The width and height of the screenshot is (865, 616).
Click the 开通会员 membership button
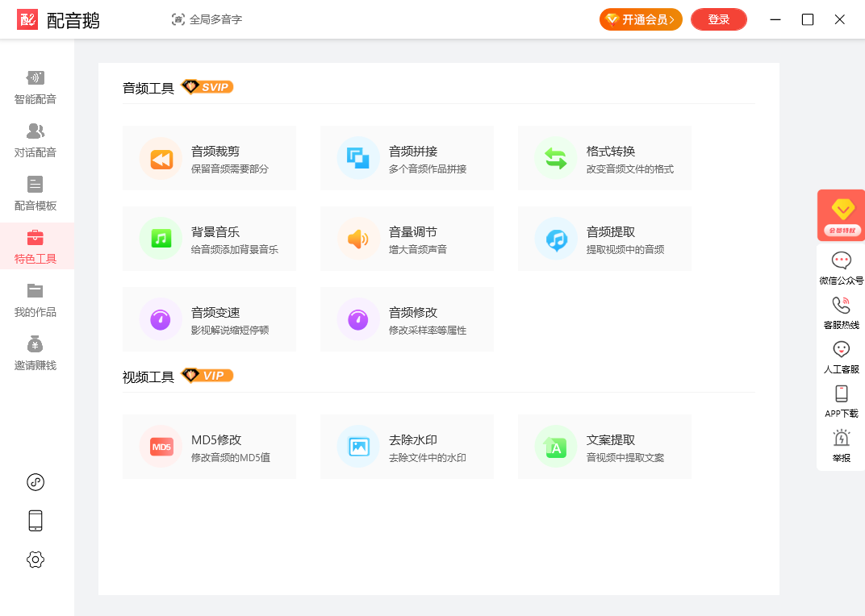(x=641, y=19)
